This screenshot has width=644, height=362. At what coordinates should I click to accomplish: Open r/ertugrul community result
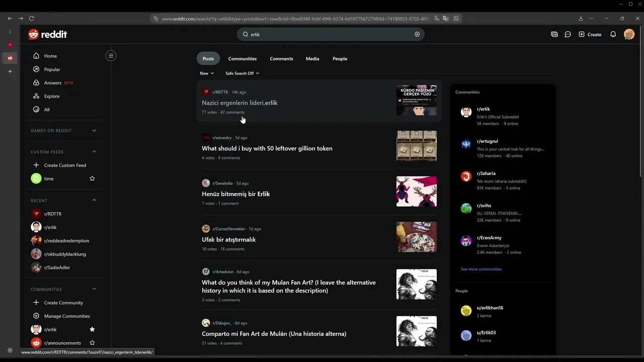(487, 141)
